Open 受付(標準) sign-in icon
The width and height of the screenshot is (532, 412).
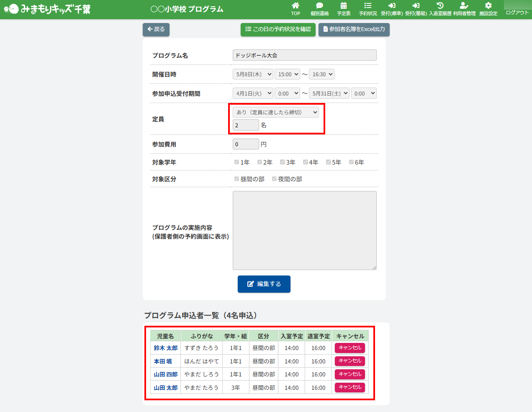pos(392,6)
